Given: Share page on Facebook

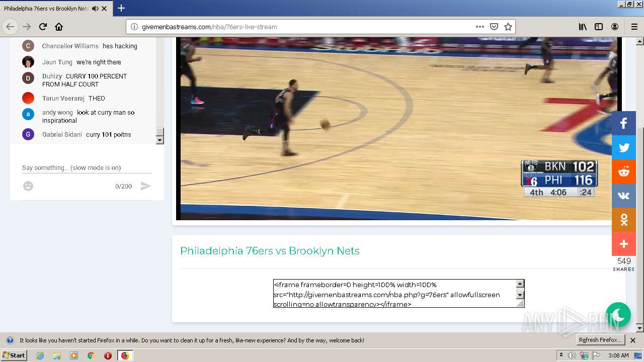Looking at the screenshot, I should tap(624, 123).
